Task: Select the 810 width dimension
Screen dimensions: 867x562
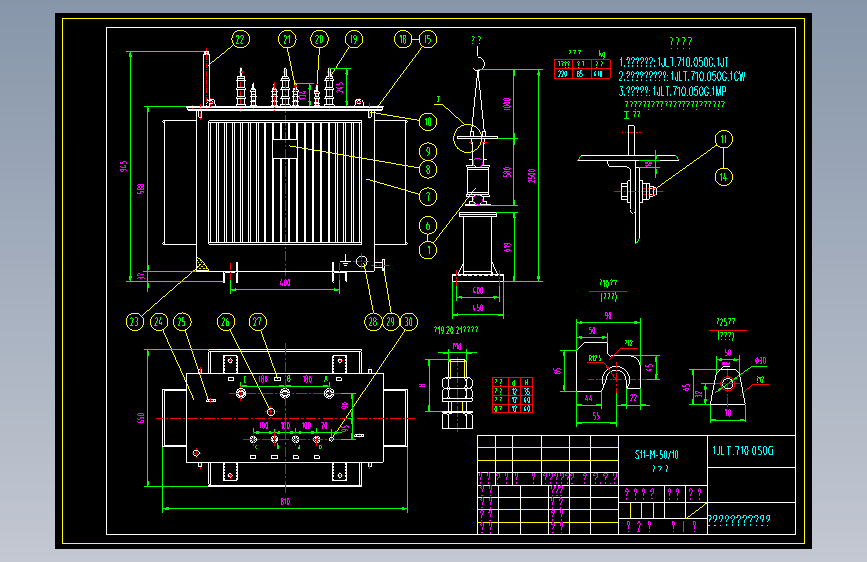Action: [285, 502]
